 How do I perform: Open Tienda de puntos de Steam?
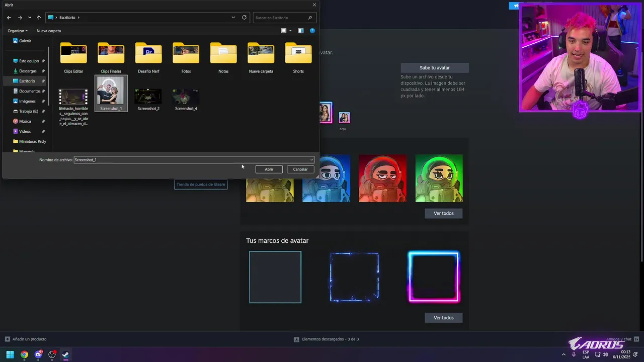[201, 185]
